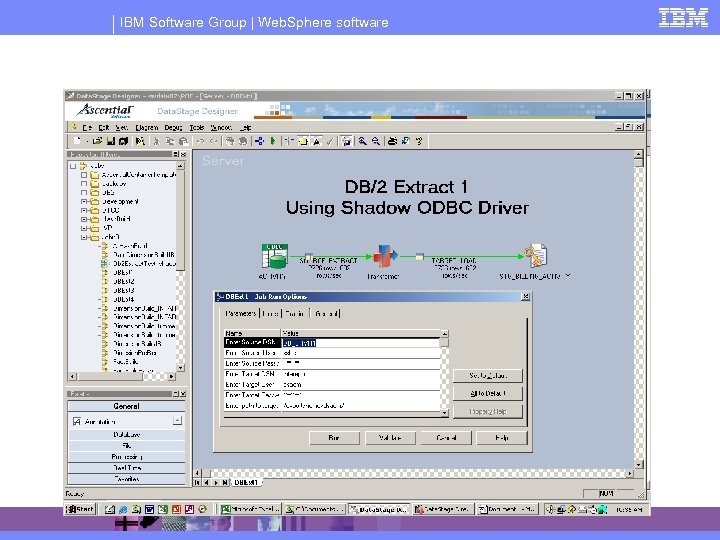
Task: Select the DBExt3 job in repository tree
Action: [124, 291]
